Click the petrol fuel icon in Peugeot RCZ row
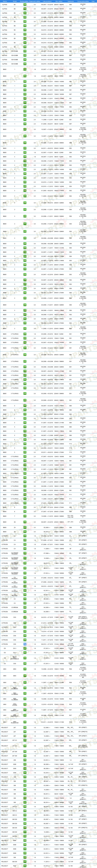 click(25, 866)
